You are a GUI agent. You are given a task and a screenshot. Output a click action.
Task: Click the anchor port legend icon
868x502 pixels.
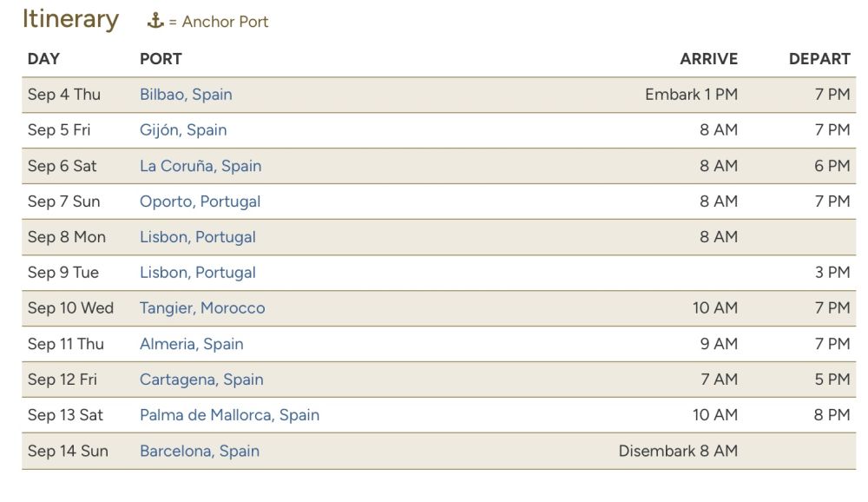tap(155, 22)
